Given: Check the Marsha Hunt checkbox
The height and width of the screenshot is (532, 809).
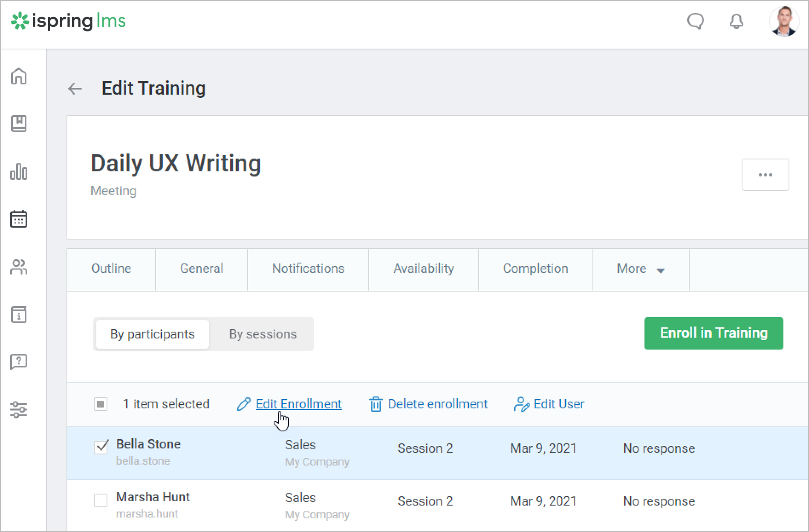Looking at the screenshot, I should coord(101,500).
